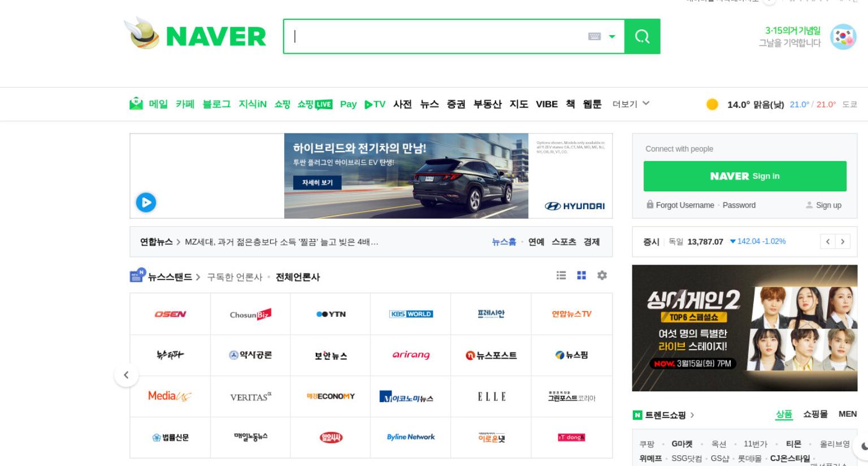Screen dimensions: 868x466
Task: Open 뉴스 link in navigation bar
Action: pyautogui.click(x=429, y=104)
